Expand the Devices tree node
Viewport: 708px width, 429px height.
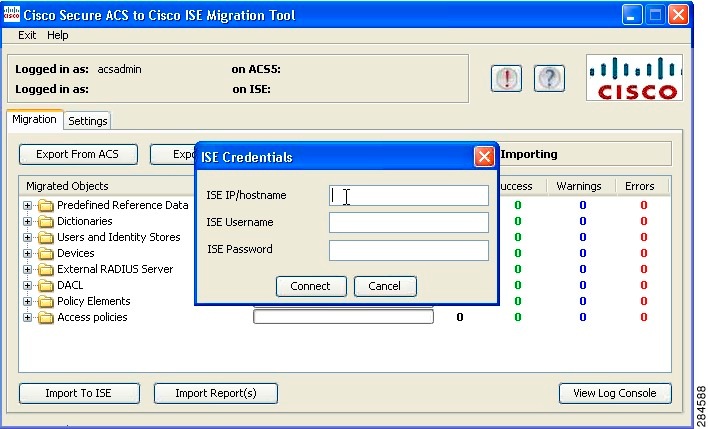[x=28, y=253]
